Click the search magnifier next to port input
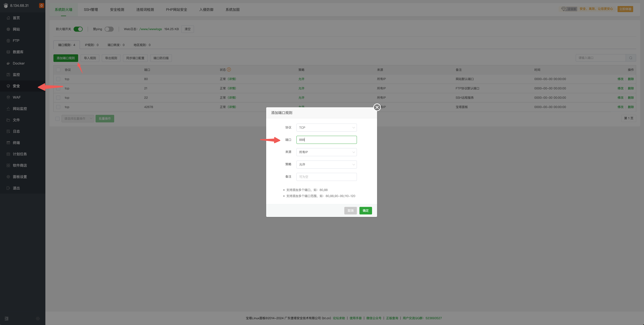The height and width of the screenshot is (325, 644). [631, 58]
